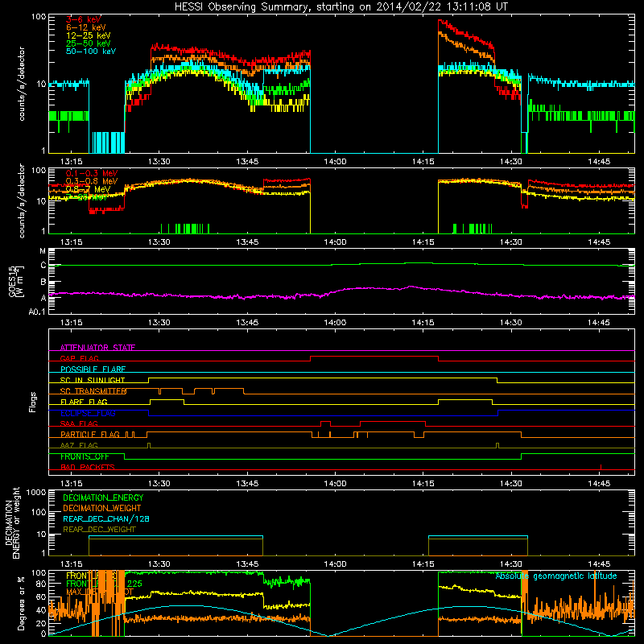The width and height of the screenshot is (644, 644).
Task: Click the DECIMATION_ENERGY legend label
Action: (x=103, y=497)
